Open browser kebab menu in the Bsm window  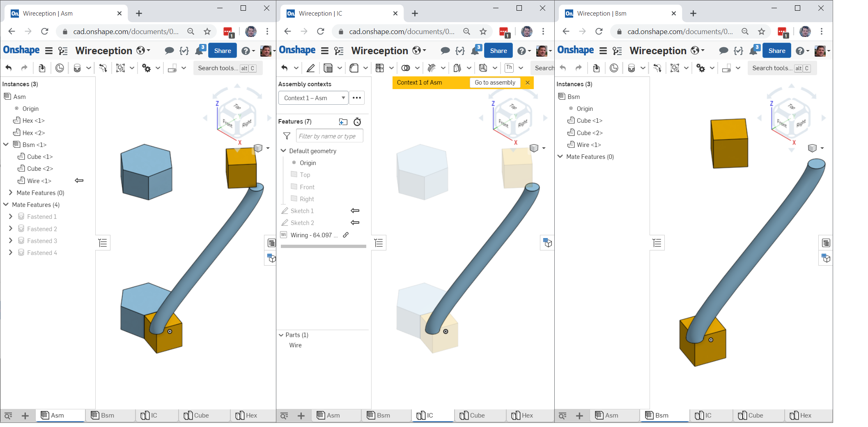822,31
